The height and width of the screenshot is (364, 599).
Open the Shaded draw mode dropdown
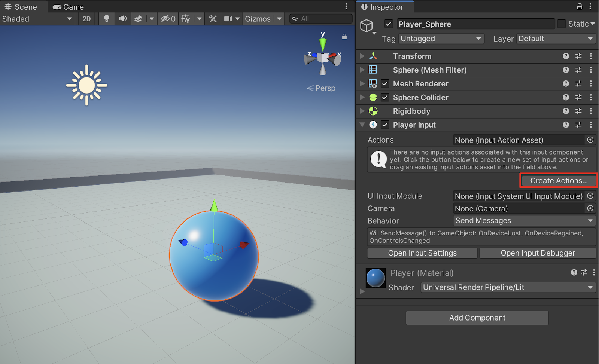[x=37, y=19]
